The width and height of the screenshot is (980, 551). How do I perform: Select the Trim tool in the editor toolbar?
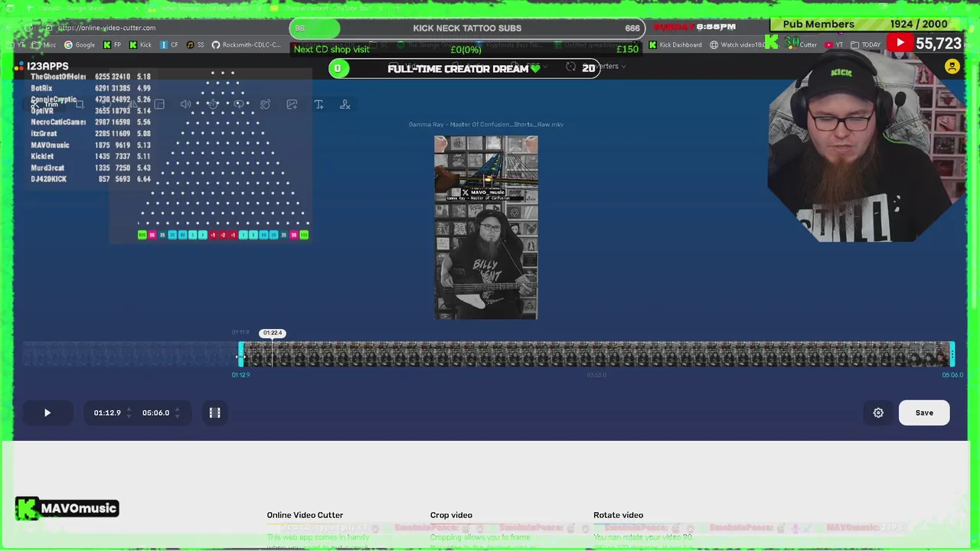(x=46, y=104)
